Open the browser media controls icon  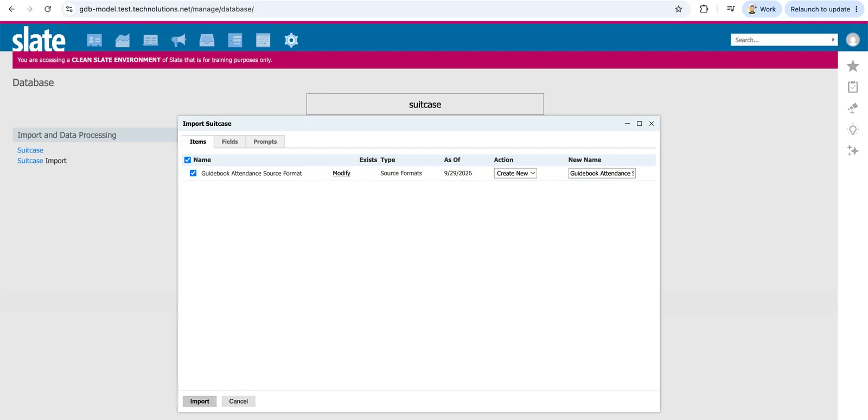coord(731,9)
